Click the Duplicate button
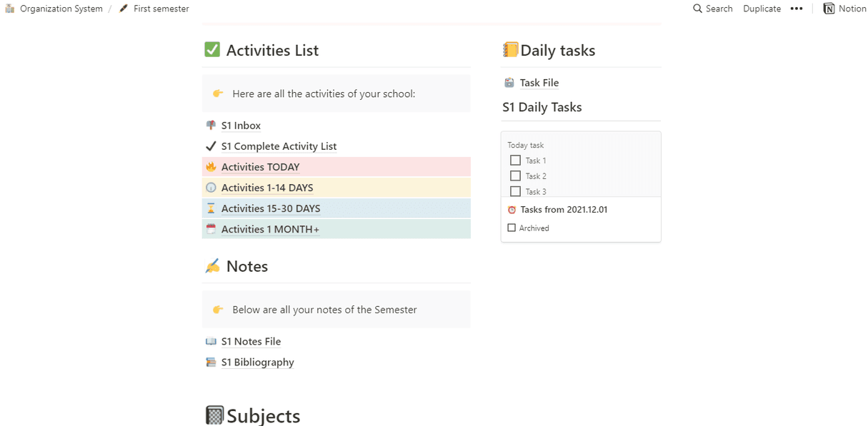 (761, 9)
